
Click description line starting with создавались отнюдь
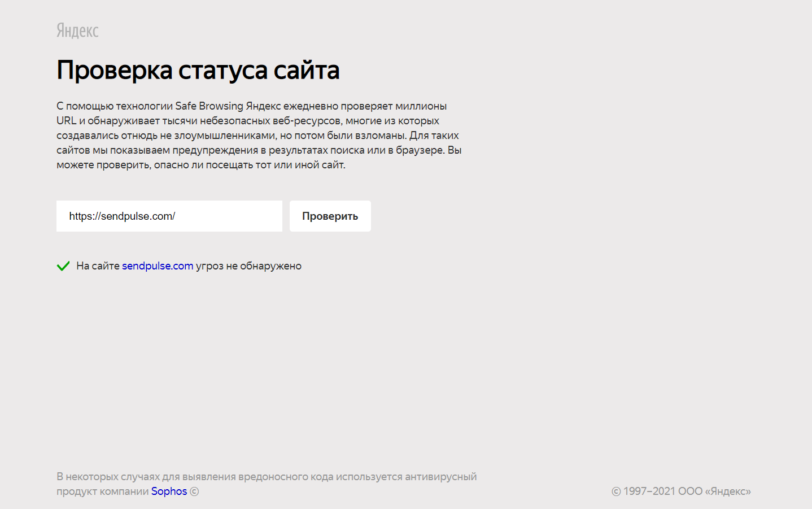257,136
